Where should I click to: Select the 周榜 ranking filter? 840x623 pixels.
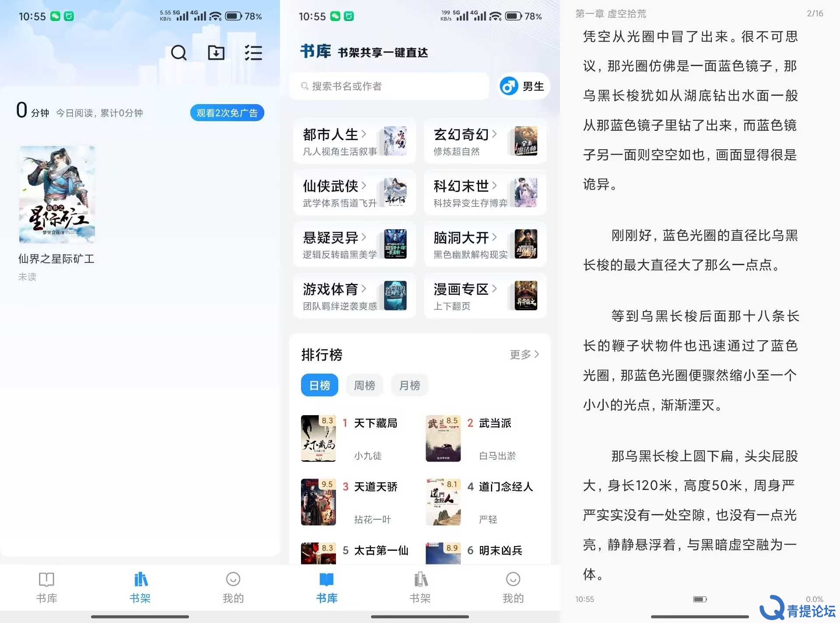(x=364, y=385)
